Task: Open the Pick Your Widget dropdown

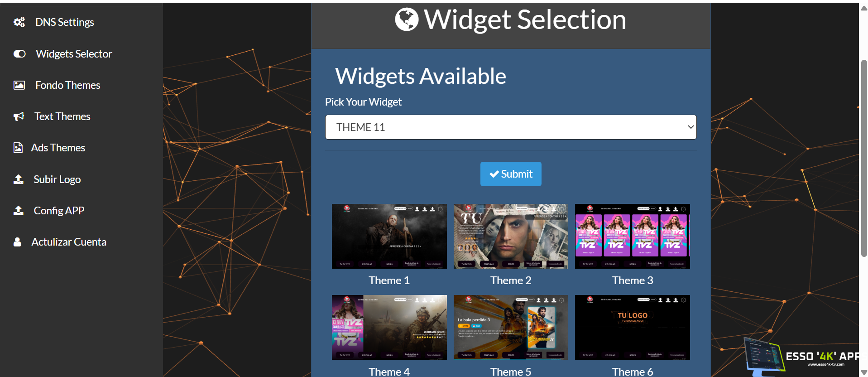Action: click(x=511, y=127)
